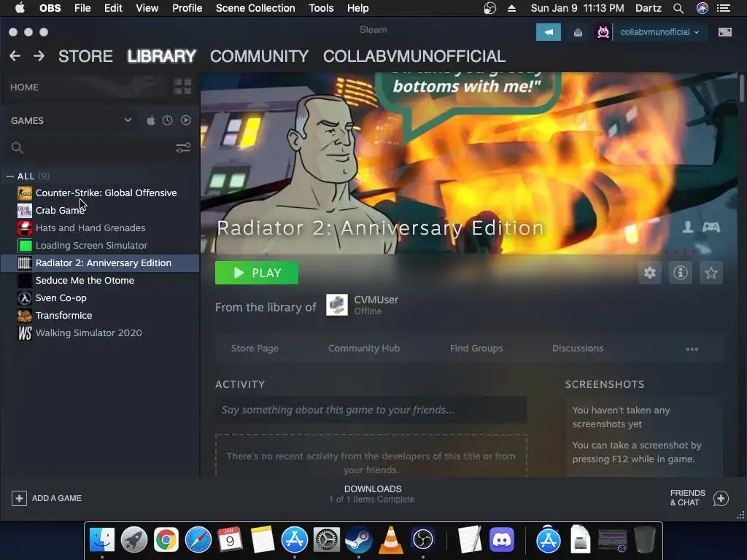
Task: Open macOS Control Center menu bar icon
Action: click(723, 8)
